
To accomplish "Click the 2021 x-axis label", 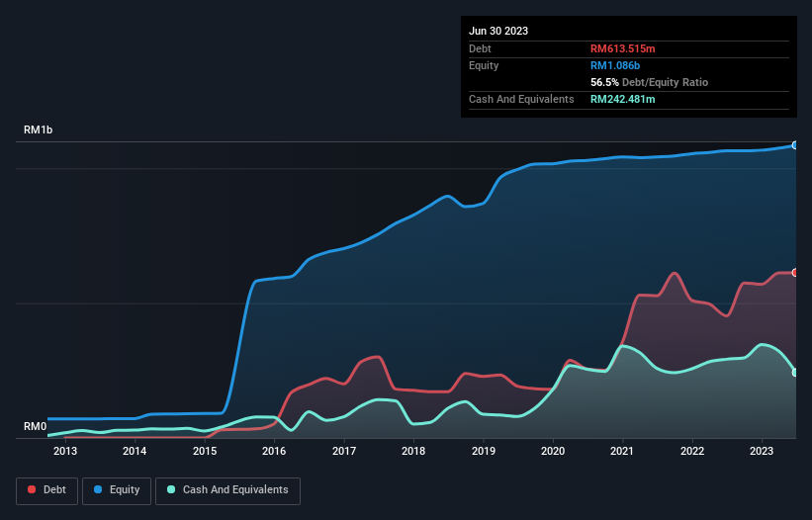I will [x=622, y=451].
